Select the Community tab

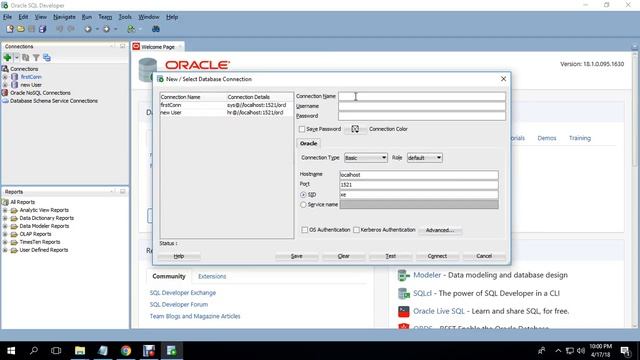coord(169,276)
